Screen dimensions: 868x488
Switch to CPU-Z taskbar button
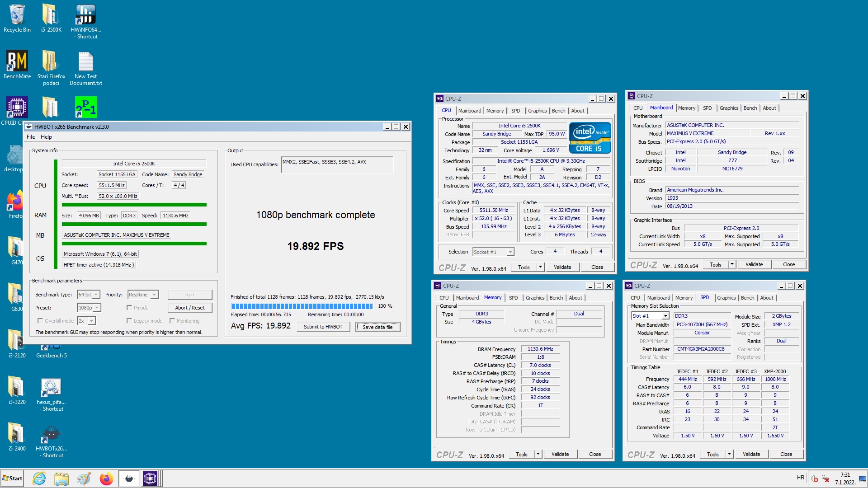[150, 478]
